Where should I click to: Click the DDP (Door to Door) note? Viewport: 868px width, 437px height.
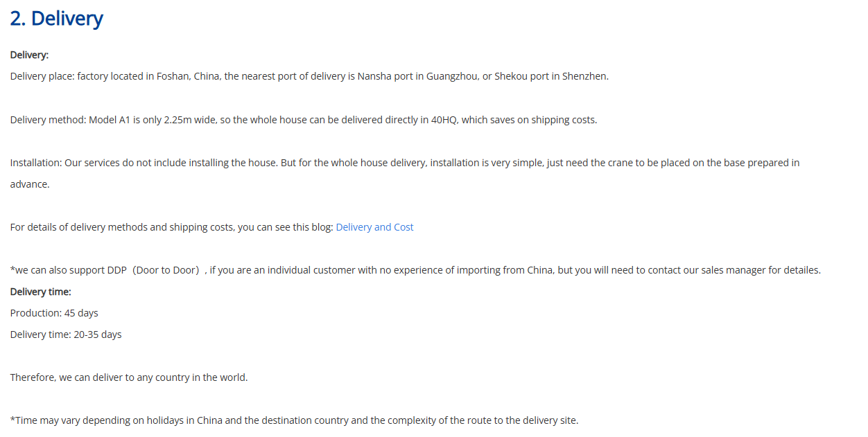[x=415, y=270]
